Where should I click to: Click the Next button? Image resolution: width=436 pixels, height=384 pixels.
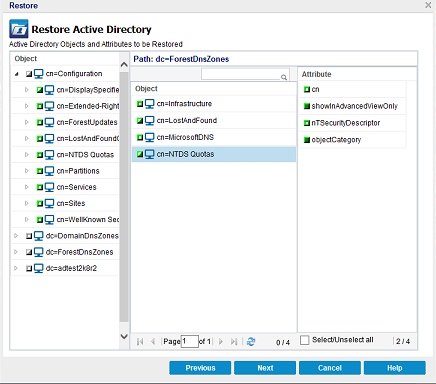point(265,368)
